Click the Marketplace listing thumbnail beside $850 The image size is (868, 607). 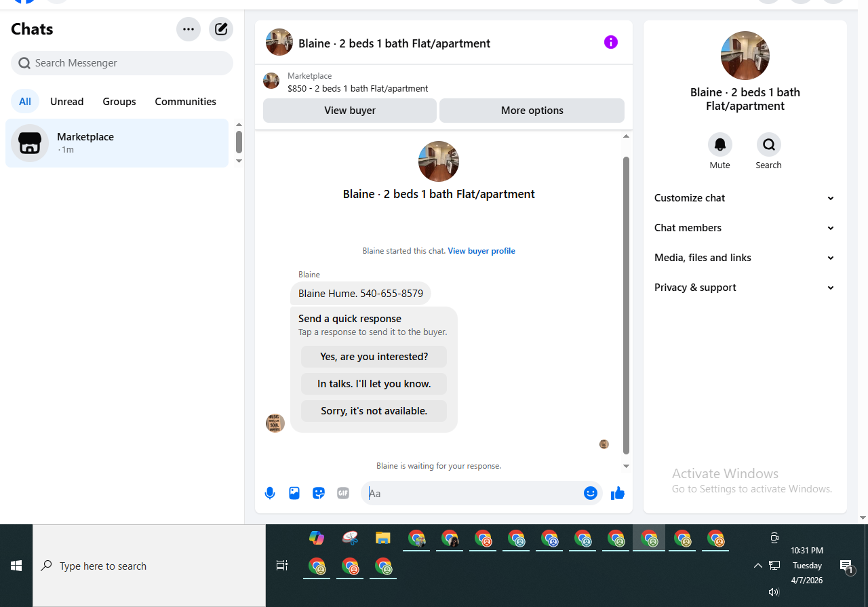coord(271,81)
